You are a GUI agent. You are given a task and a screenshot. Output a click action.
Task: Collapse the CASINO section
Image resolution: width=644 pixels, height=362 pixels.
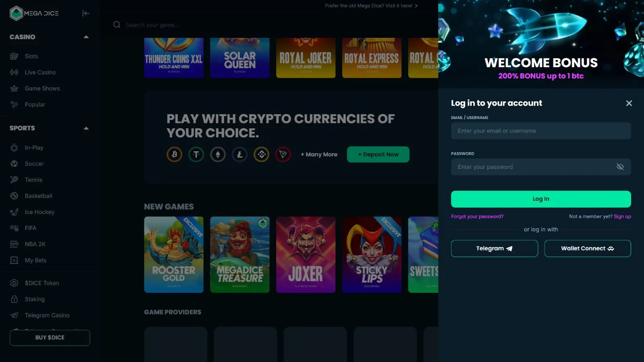tap(86, 37)
